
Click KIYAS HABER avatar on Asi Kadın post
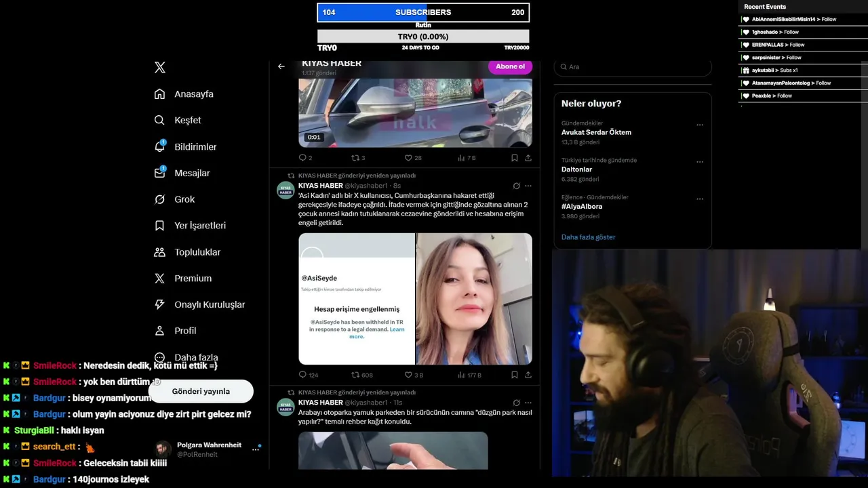click(285, 190)
